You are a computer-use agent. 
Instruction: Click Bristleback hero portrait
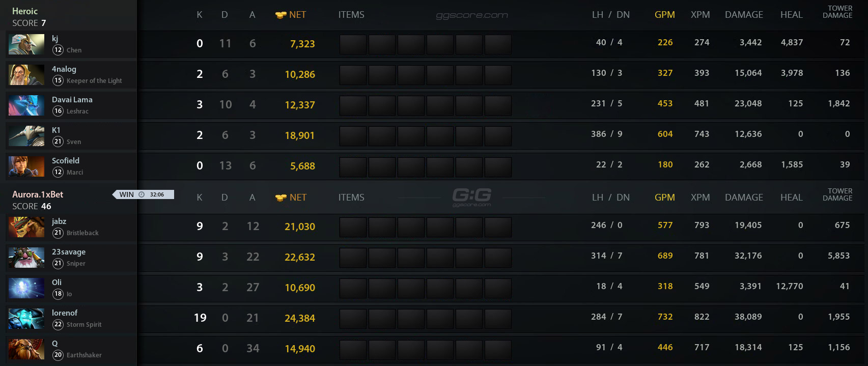pyautogui.click(x=26, y=227)
